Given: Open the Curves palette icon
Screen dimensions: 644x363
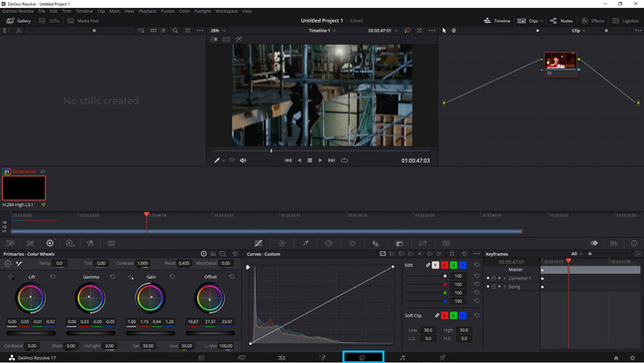Looking at the screenshot, I should (259, 243).
